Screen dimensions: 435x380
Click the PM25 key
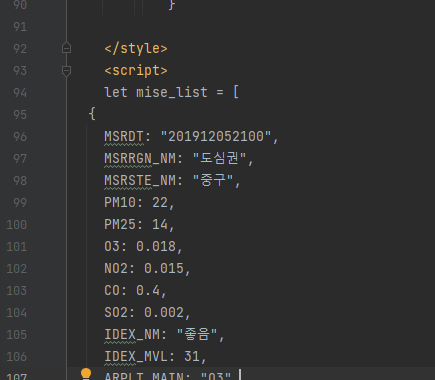point(120,225)
